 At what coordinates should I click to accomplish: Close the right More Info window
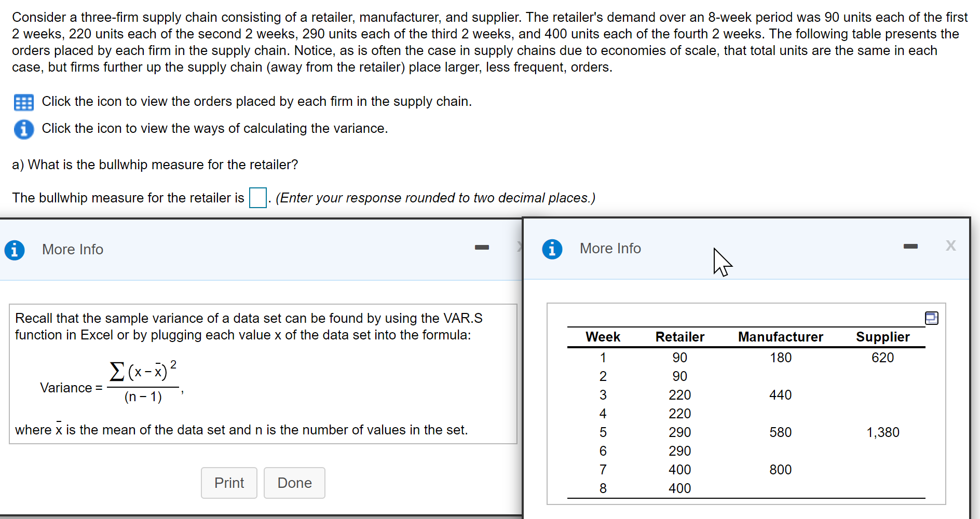click(x=950, y=246)
